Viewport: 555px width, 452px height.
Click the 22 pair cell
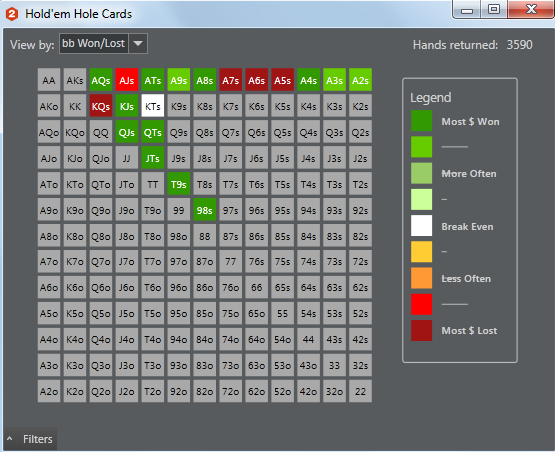[360, 391]
